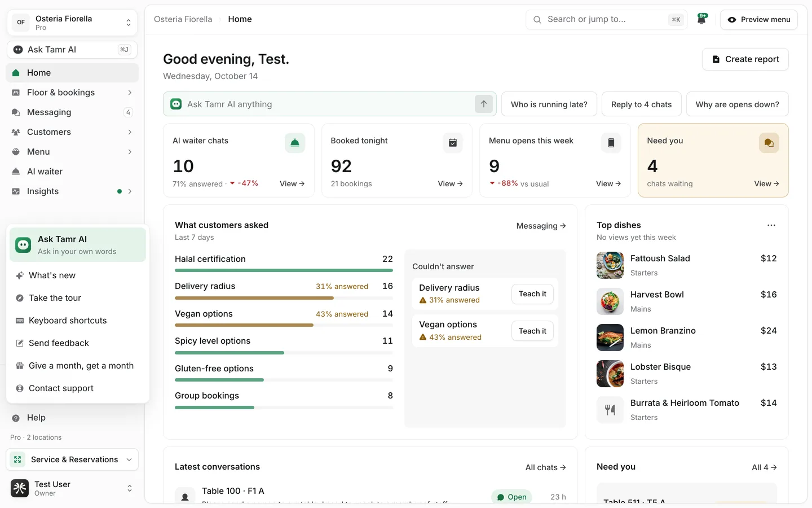
Task: Click the Halal certification progress bar
Action: point(284,270)
